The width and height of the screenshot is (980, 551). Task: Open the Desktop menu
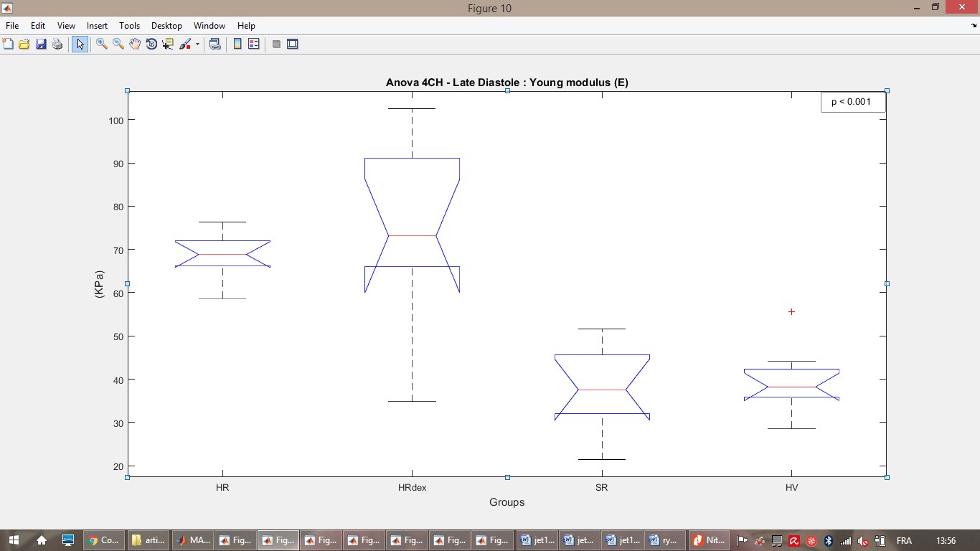tap(166, 26)
